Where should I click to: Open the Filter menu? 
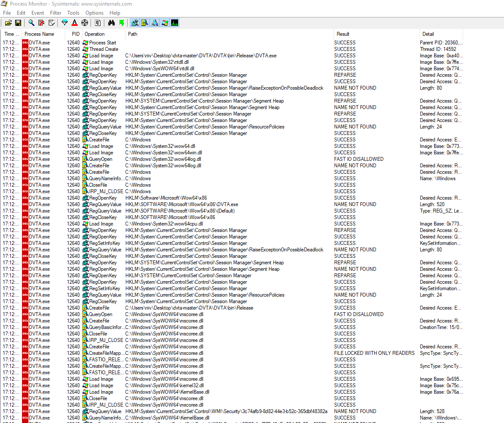click(x=56, y=13)
